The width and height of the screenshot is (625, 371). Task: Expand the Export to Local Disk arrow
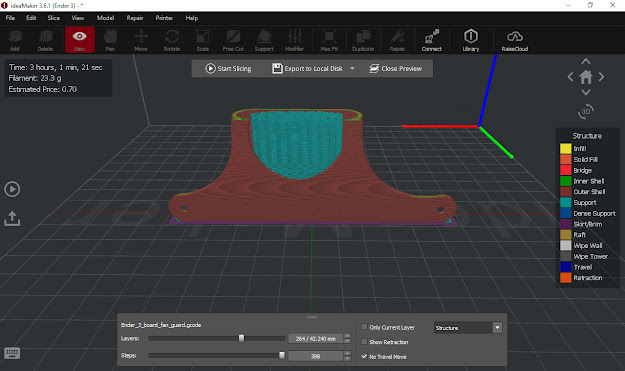click(x=352, y=69)
